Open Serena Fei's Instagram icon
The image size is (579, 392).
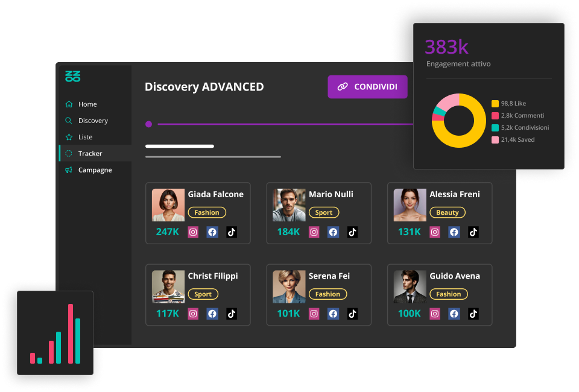click(x=314, y=314)
